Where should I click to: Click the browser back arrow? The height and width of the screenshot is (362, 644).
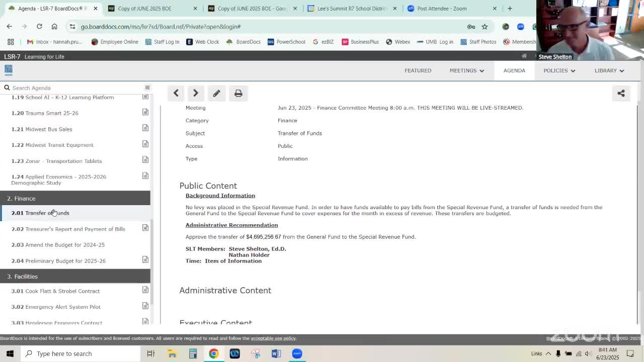click(9, 26)
